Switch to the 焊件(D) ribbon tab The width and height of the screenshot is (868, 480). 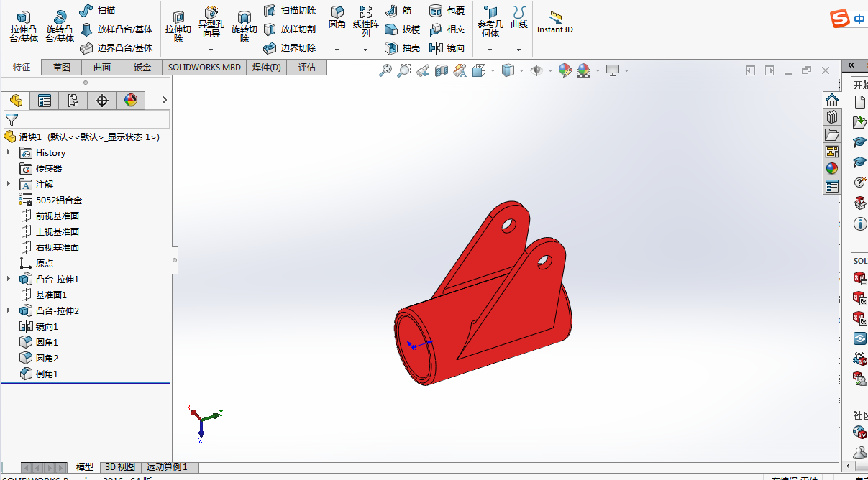pyautogui.click(x=267, y=68)
